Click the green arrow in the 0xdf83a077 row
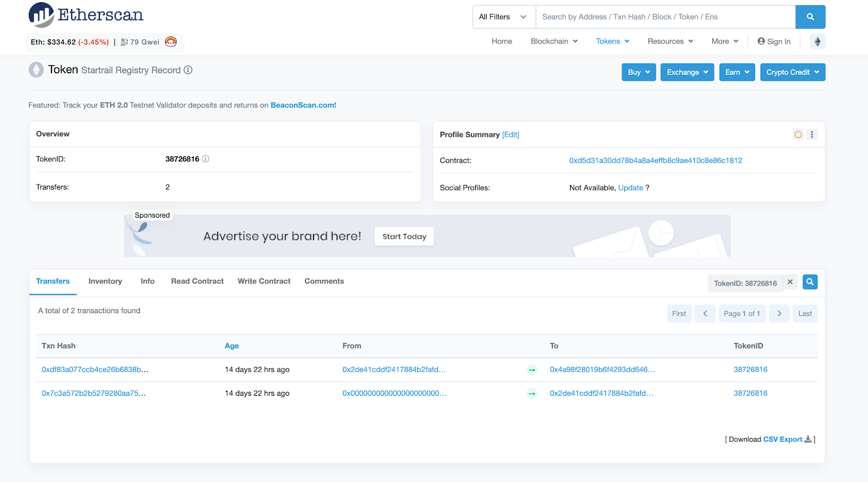The width and height of the screenshot is (868, 482). [x=532, y=370]
